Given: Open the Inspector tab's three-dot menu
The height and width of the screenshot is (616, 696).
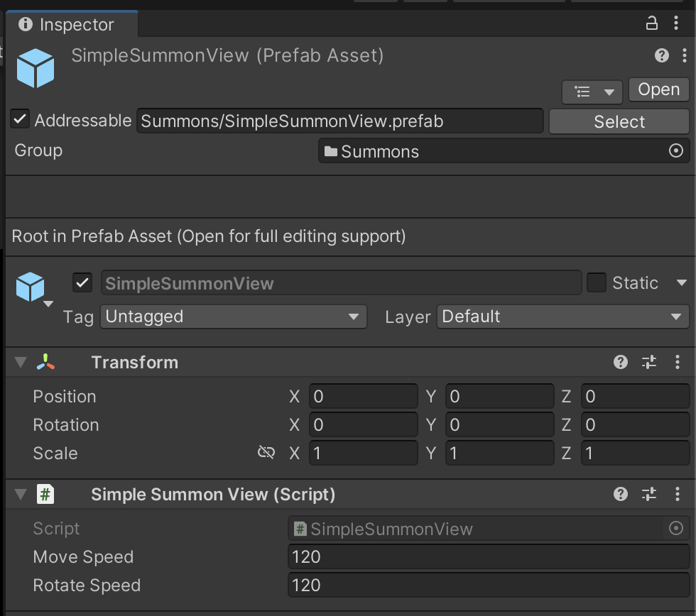Looking at the screenshot, I should coord(676,24).
